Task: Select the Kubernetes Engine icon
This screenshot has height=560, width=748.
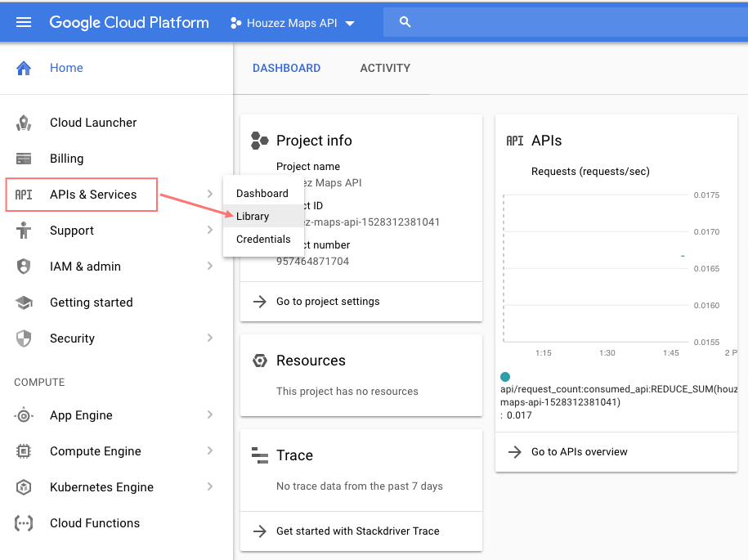Action: (x=24, y=486)
